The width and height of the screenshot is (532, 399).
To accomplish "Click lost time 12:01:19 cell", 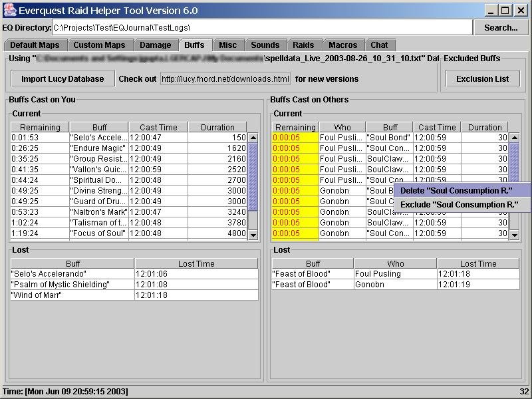I will point(478,285).
